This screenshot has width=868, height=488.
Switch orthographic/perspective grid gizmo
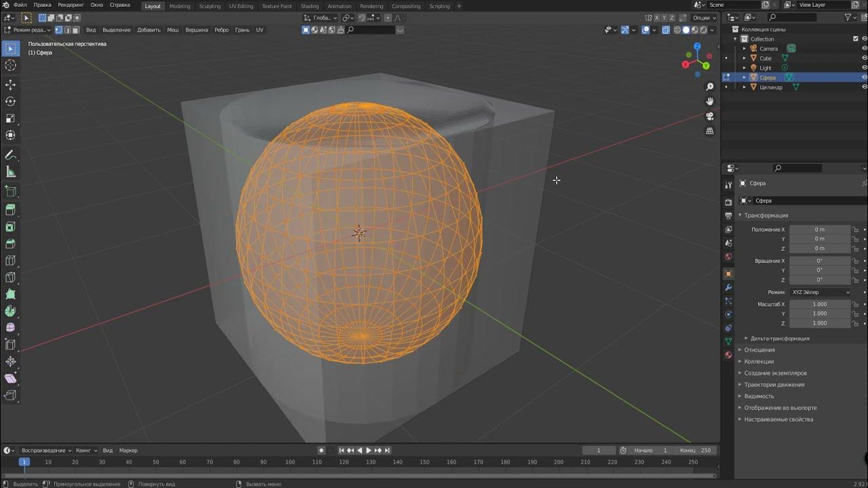click(x=710, y=131)
